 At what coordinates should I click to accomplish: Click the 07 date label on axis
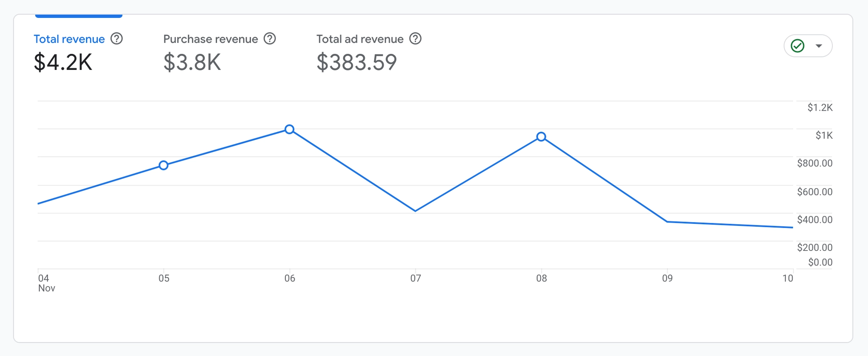[415, 278]
